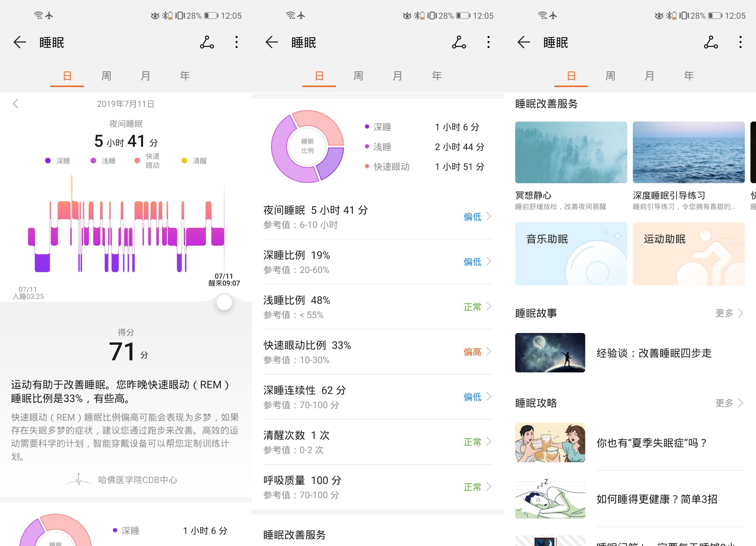Image resolution: width=756 pixels, height=546 pixels.
Task: Tap Harvard CDB center heartbeat logo
Action: tap(78, 480)
